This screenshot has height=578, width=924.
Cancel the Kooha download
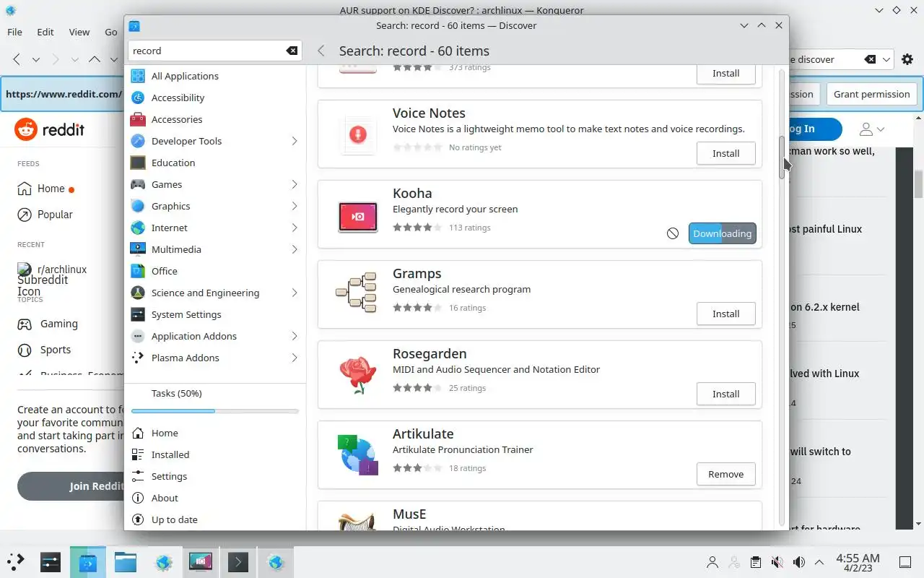tap(673, 233)
